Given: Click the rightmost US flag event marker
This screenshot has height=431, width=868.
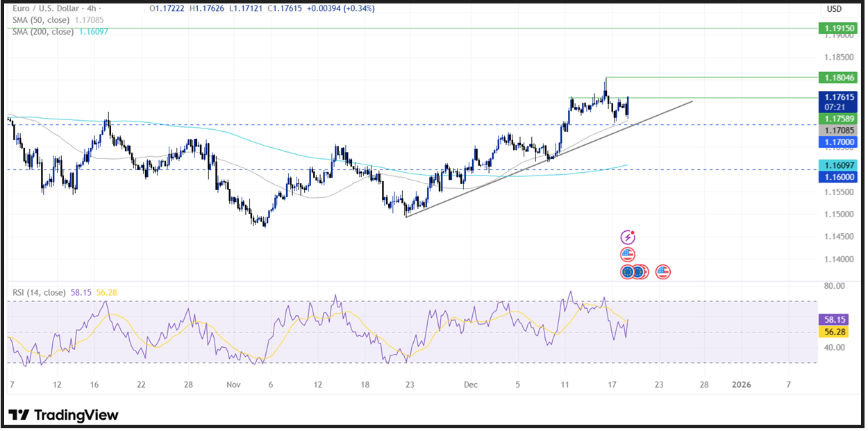Looking at the screenshot, I should [x=663, y=273].
